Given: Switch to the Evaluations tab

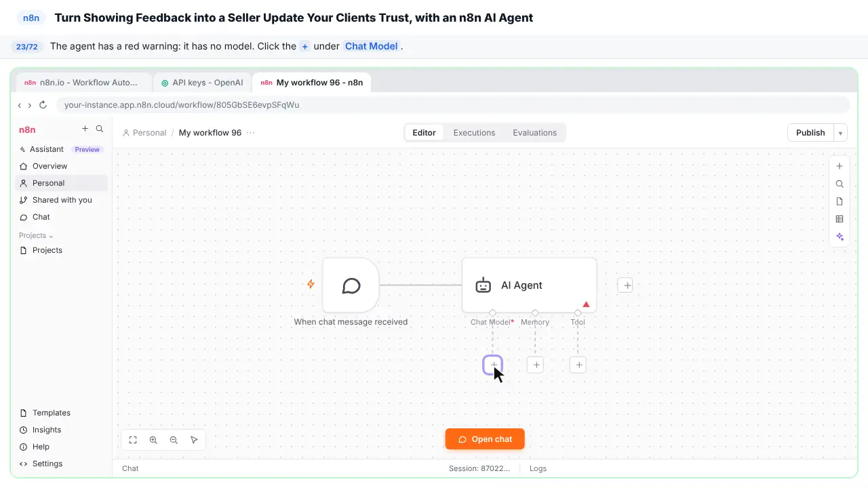Looking at the screenshot, I should [534, 133].
